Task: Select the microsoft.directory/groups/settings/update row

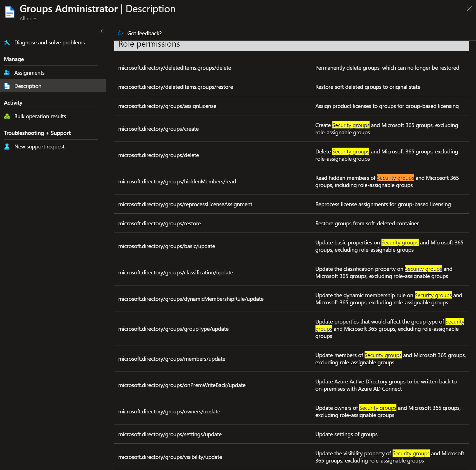Action: [170, 434]
